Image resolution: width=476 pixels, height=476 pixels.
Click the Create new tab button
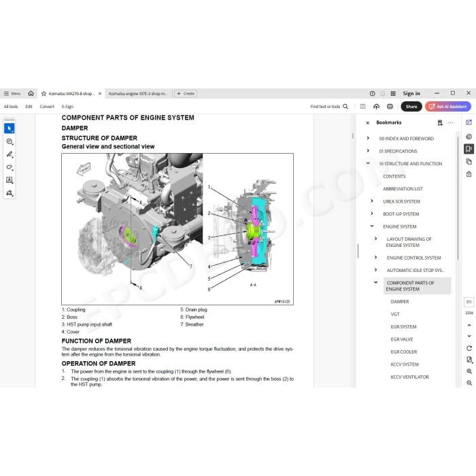pos(186,94)
